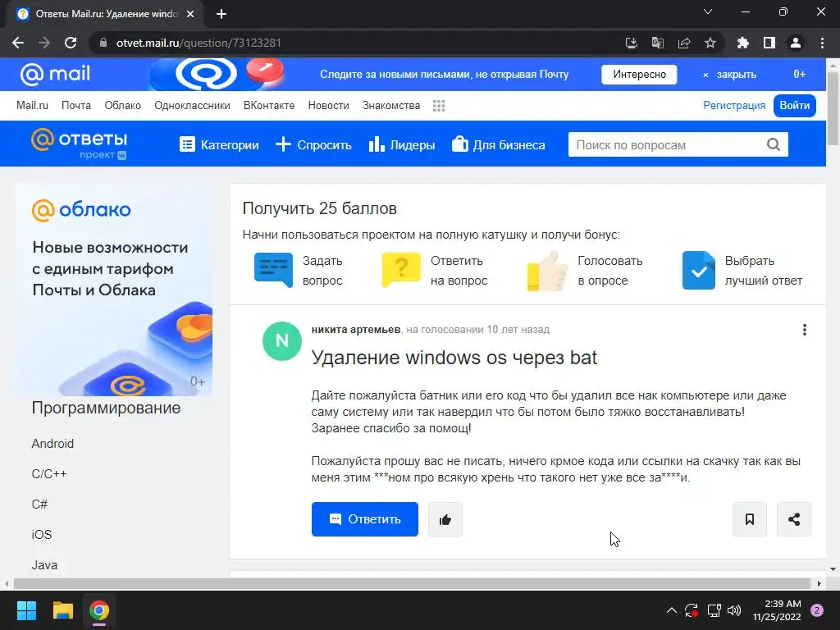Open the Облако link in the portal bar
This screenshot has width=840, height=630.
(x=123, y=106)
